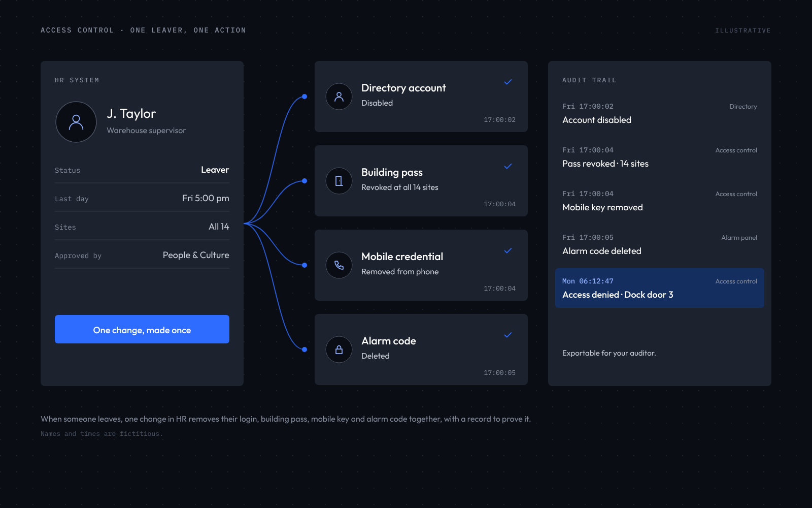Click the Directory account checkmark
Image resolution: width=812 pixels, height=508 pixels.
[x=507, y=82]
